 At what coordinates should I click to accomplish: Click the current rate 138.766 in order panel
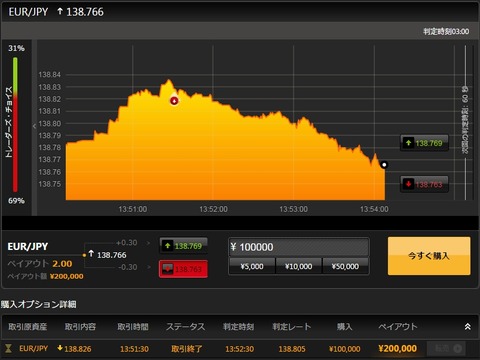coord(112,255)
